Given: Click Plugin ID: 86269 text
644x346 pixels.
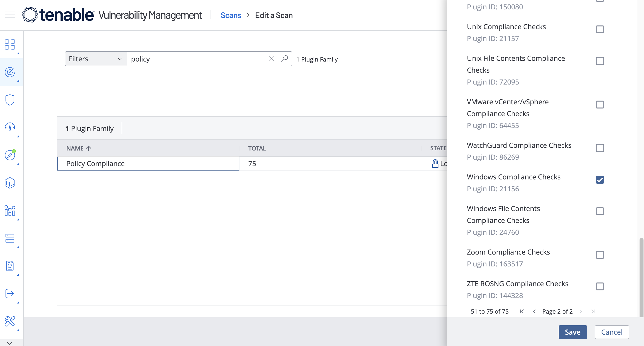Looking at the screenshot, I should point(493,157).
